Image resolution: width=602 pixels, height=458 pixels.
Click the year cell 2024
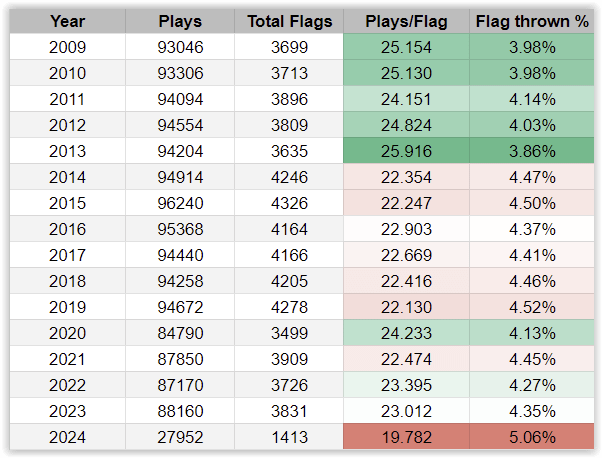tap(68, 437)
